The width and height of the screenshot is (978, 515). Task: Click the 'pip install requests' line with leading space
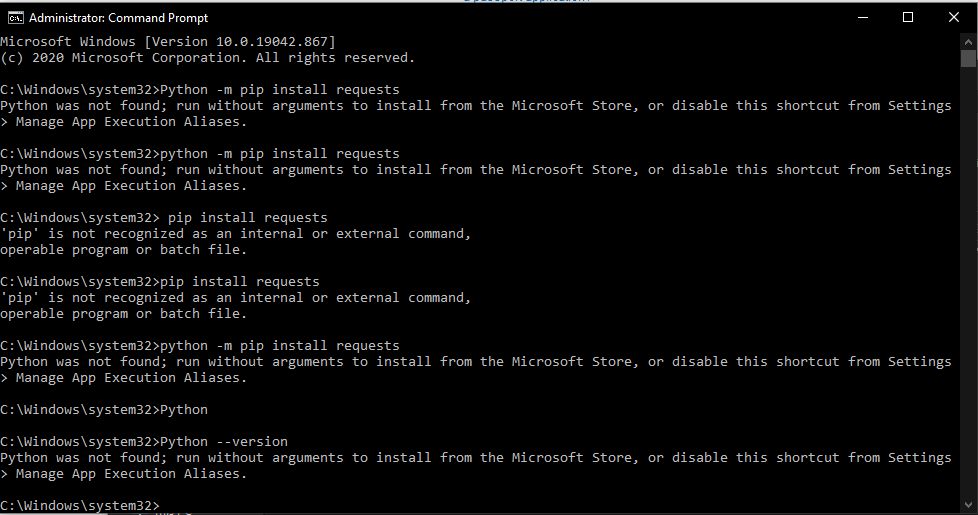pyautogui.click(x=164, y=218)
